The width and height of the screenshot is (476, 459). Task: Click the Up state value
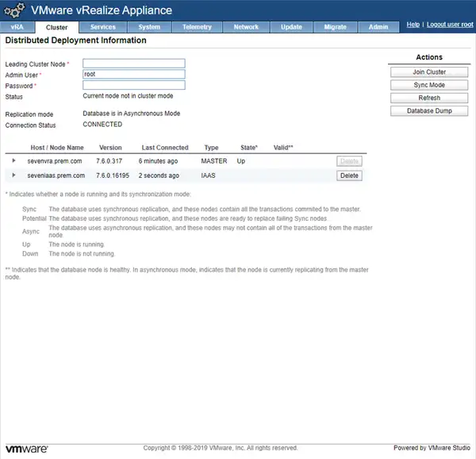241,161
